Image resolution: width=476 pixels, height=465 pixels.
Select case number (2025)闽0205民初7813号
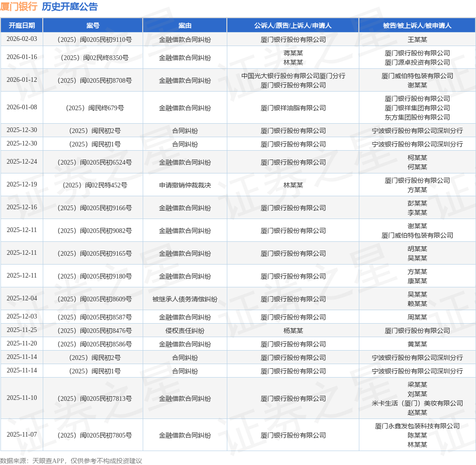click(x=95, y=399)
